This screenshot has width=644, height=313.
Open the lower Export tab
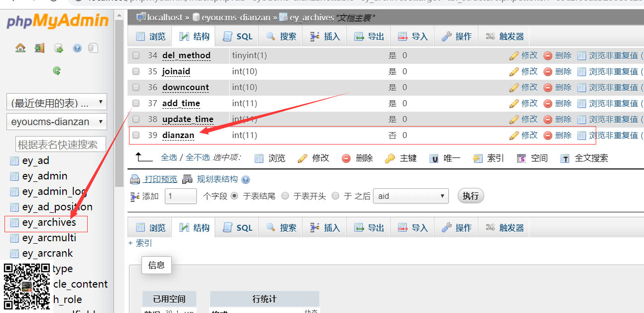[369, 228]
